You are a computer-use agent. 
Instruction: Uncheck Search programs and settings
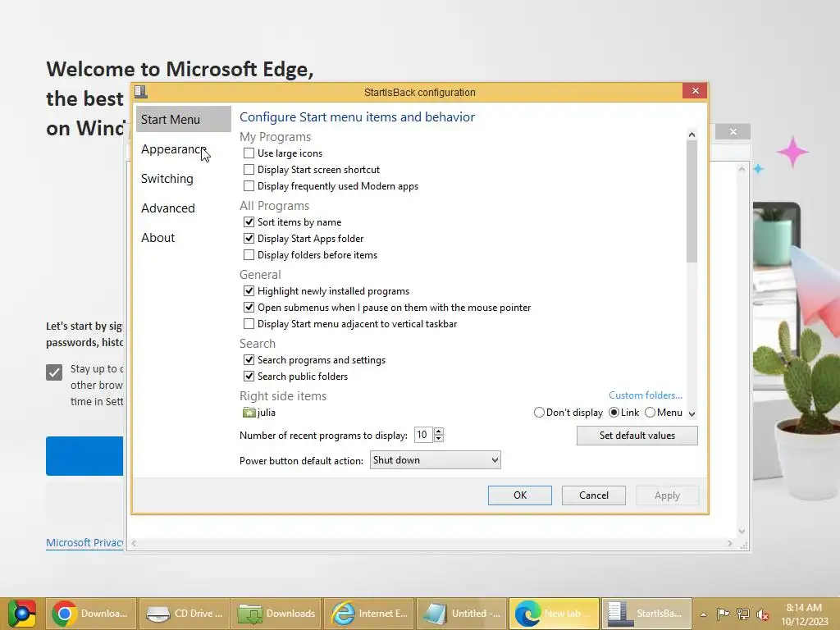249,360
